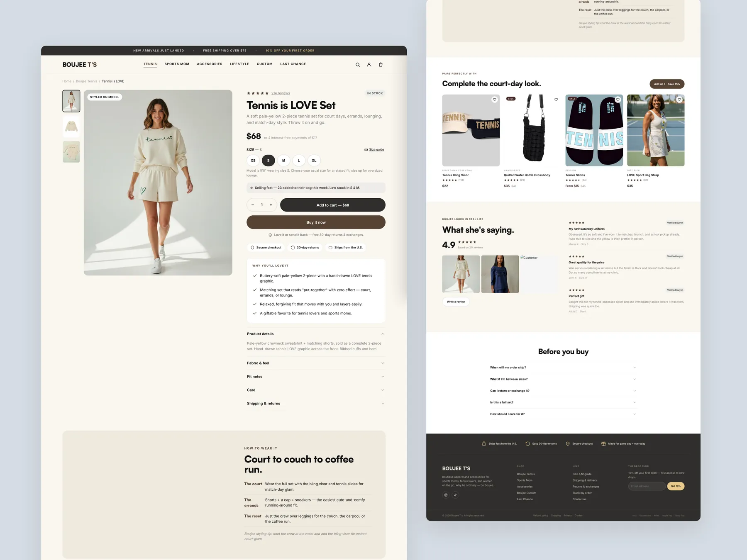Expand the Fit notes section
This screenshot has height=560, width=747.
point(316,377)
